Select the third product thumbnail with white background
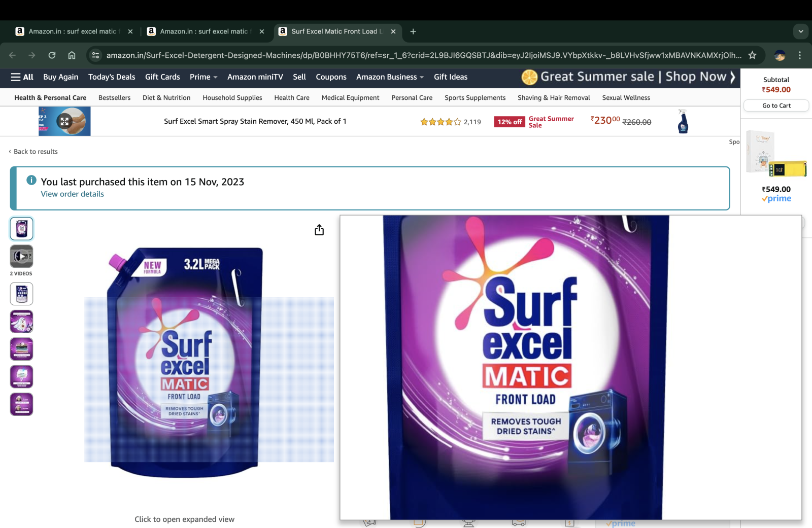This screenshot has width=812, height=528. (x=21, y=294)
